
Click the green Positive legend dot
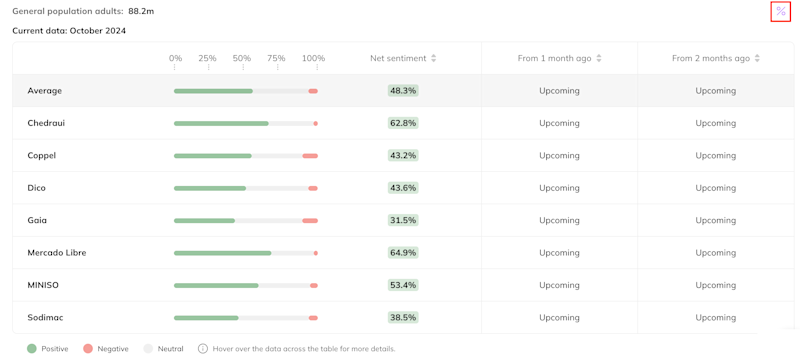32,349
